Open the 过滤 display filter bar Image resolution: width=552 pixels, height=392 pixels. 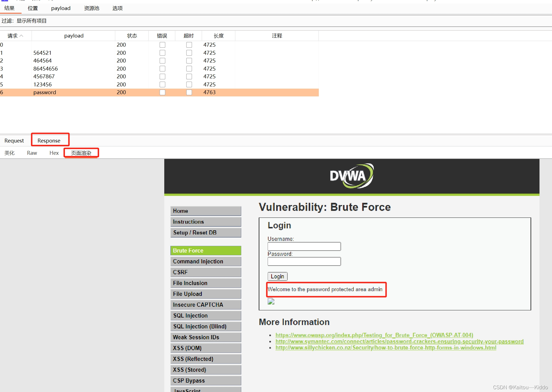pyautogui.click(x=24, y=21)
